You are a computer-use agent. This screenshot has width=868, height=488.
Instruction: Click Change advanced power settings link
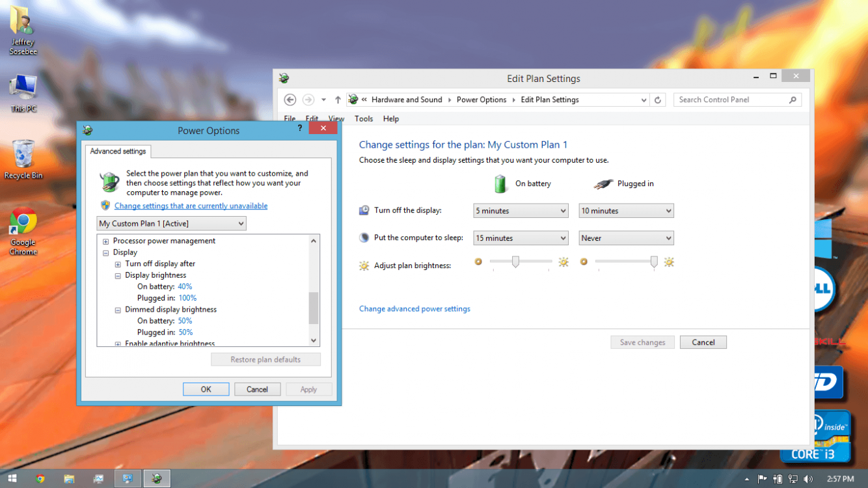414,309
